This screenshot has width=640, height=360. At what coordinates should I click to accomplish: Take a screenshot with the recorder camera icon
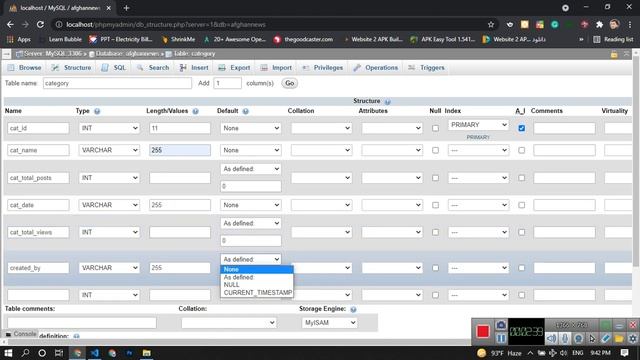tap(501, 325)
